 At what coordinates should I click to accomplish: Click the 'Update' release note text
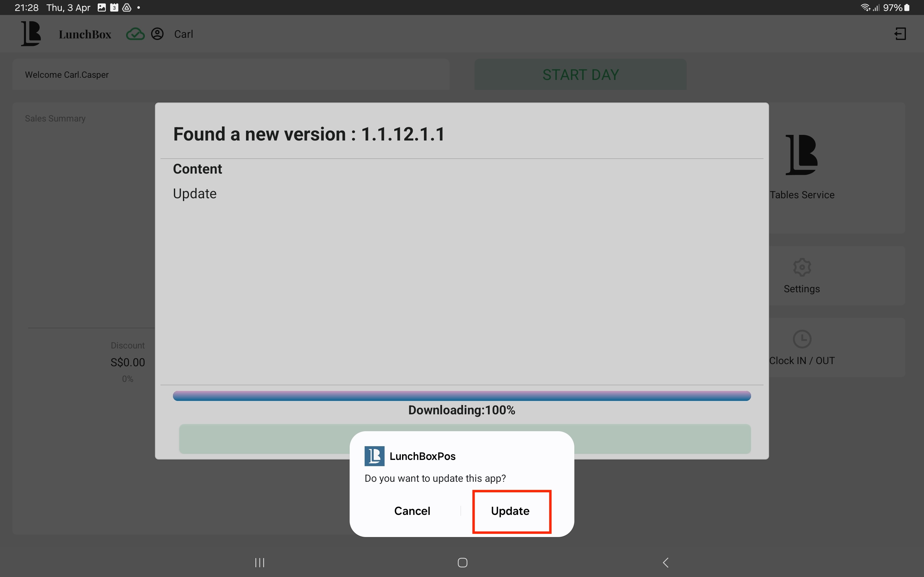pyautogui.click(x=194, y=194)
